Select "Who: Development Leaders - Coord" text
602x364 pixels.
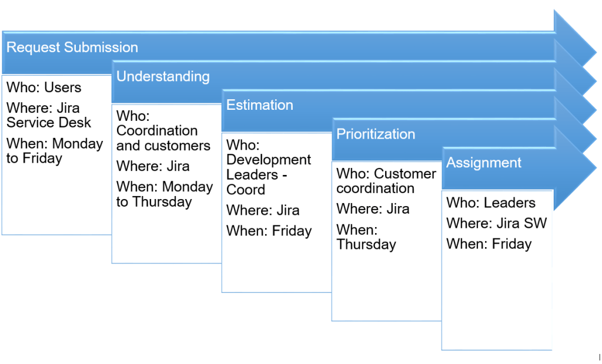tap(268, 167)
